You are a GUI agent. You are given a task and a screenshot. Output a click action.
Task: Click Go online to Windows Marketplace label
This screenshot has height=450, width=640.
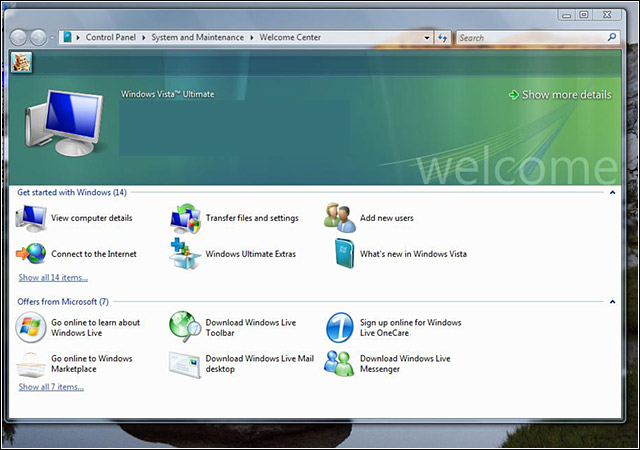click(x=91, y=363)
